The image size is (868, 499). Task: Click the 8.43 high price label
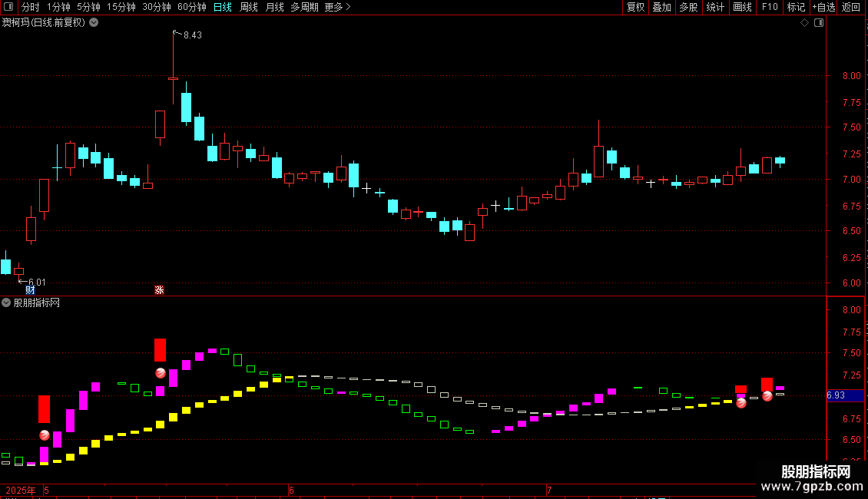tap(193, 35)
